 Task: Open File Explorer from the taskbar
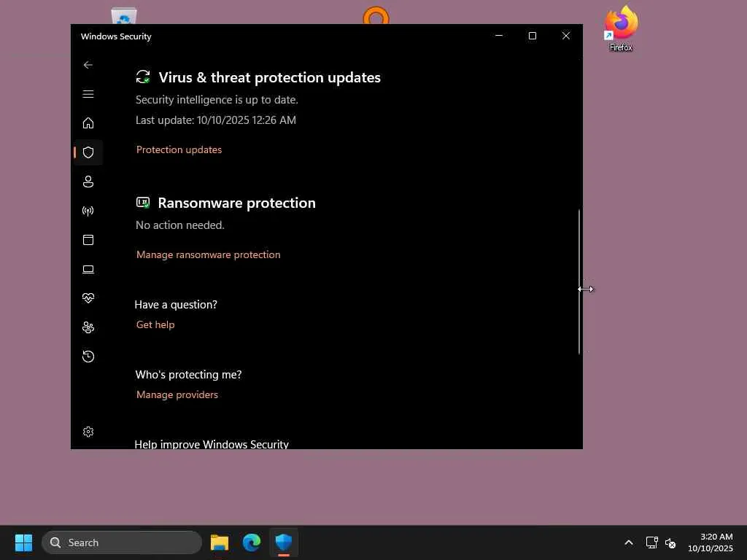tap(220, 542)
